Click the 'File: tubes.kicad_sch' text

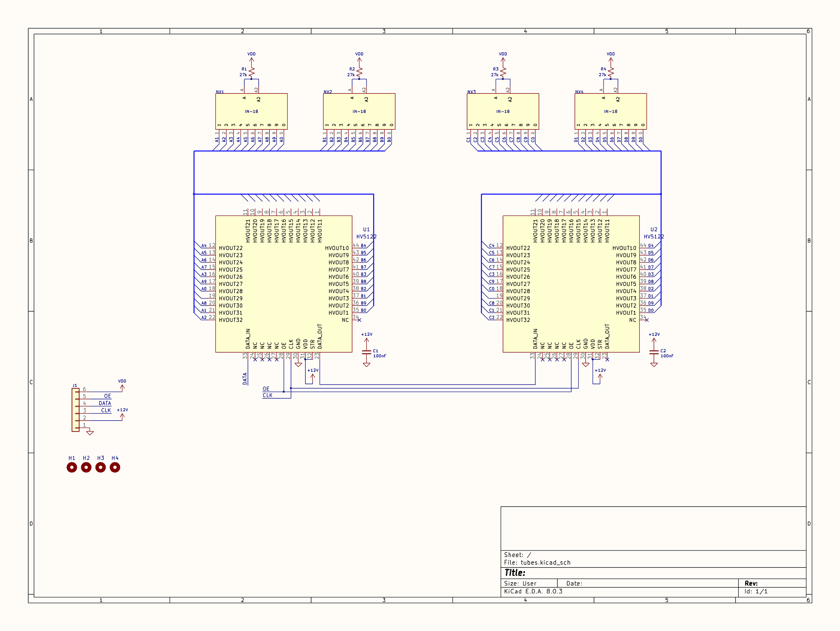[537, 563]
